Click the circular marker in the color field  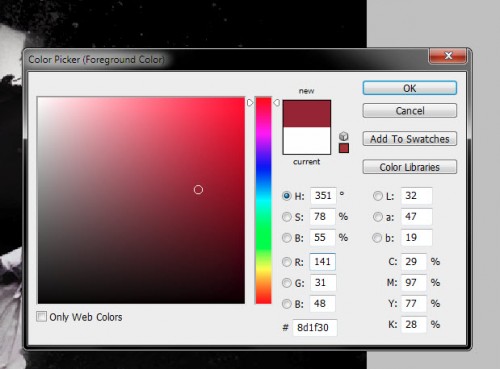198,190
